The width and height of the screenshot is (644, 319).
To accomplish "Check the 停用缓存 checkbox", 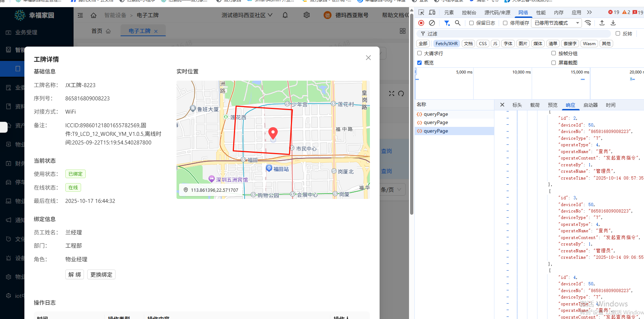I will pos(505,23).
